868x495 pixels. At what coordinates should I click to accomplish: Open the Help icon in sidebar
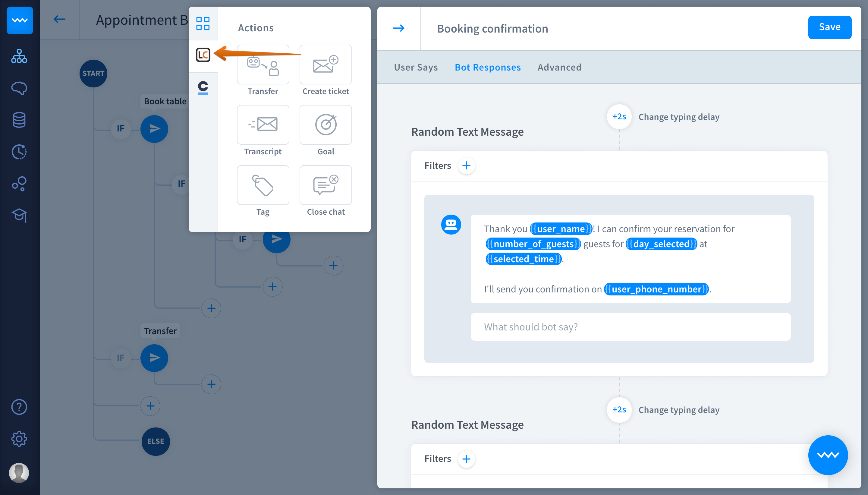[x=19, y=407]
